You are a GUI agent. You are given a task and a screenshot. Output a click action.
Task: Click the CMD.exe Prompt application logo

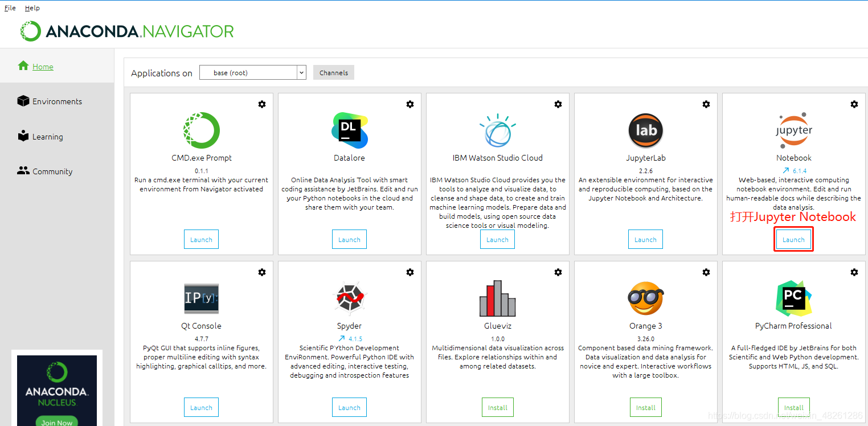click(202, 130)
